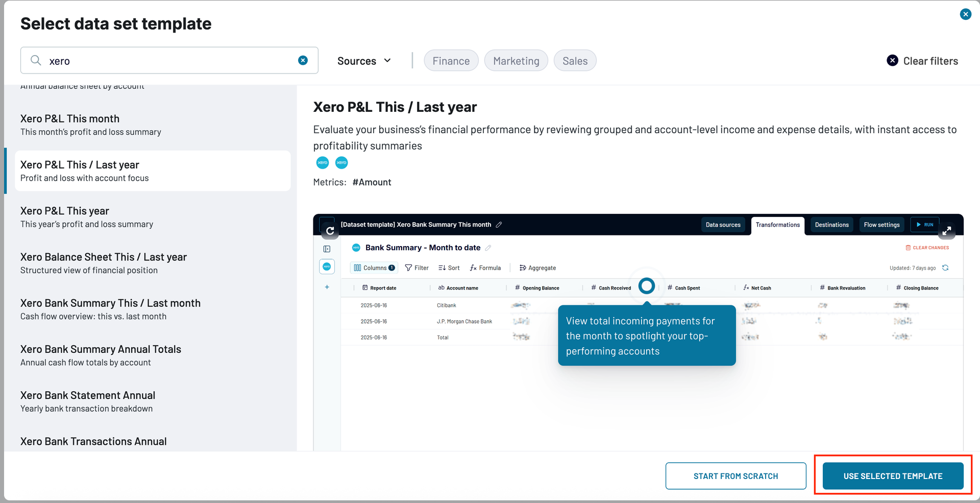
Task: Click the preview replay icon
Action: coord(330,231)
